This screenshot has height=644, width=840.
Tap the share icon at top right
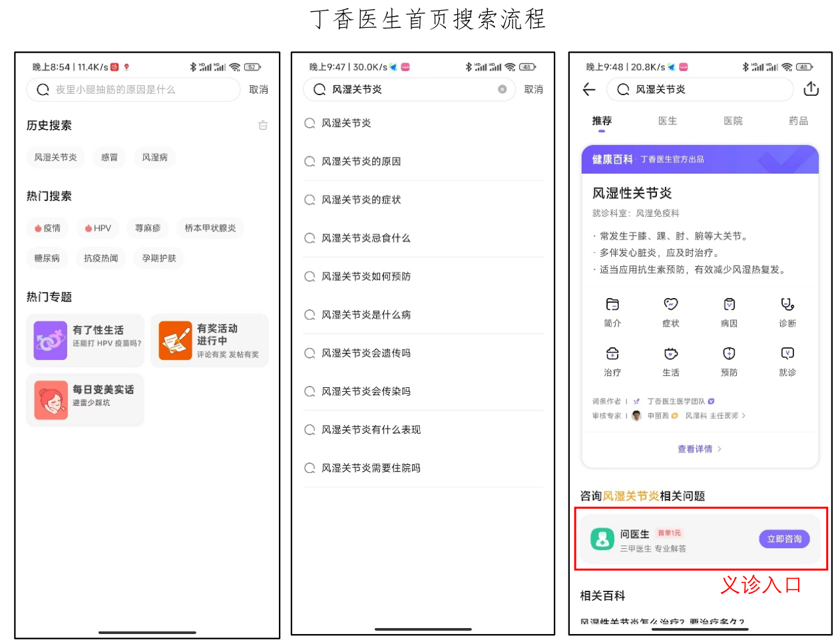tap(811, 89)
